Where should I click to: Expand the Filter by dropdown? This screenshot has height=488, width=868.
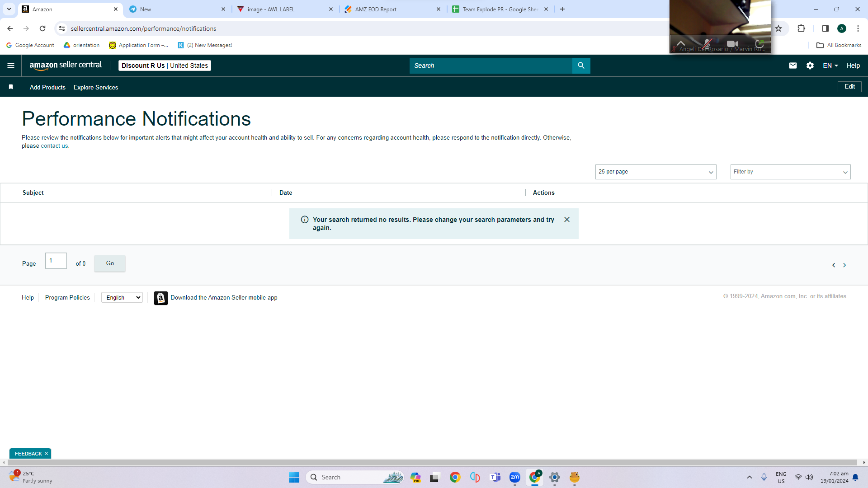tap(790, 172)
